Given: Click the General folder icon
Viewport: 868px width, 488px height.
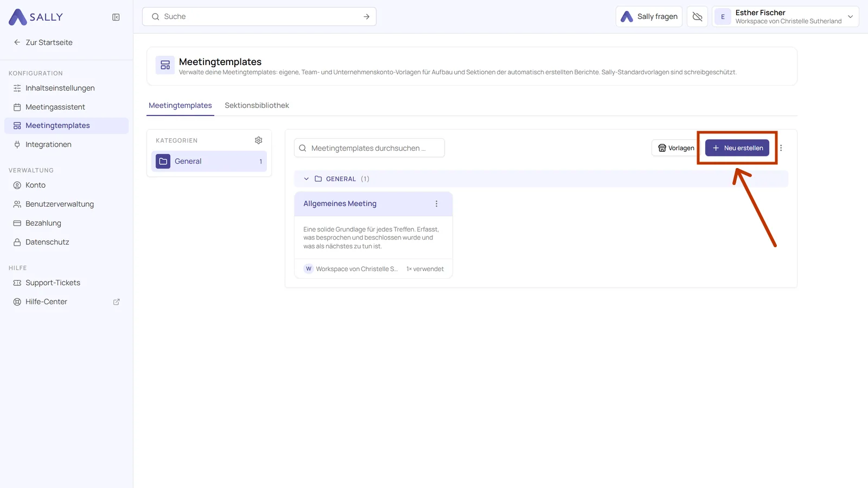Looking at the screenshot, I should pyautogui.click(x=163, y=161).
